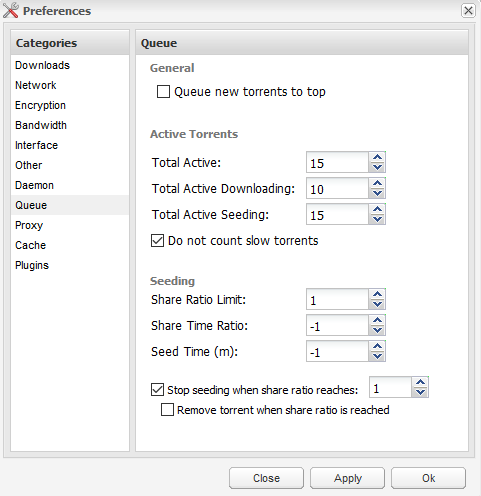Screen dimensions: 481x496
Task: Check Remove torrent when share ratio is reached
Action: pos(167,410)
